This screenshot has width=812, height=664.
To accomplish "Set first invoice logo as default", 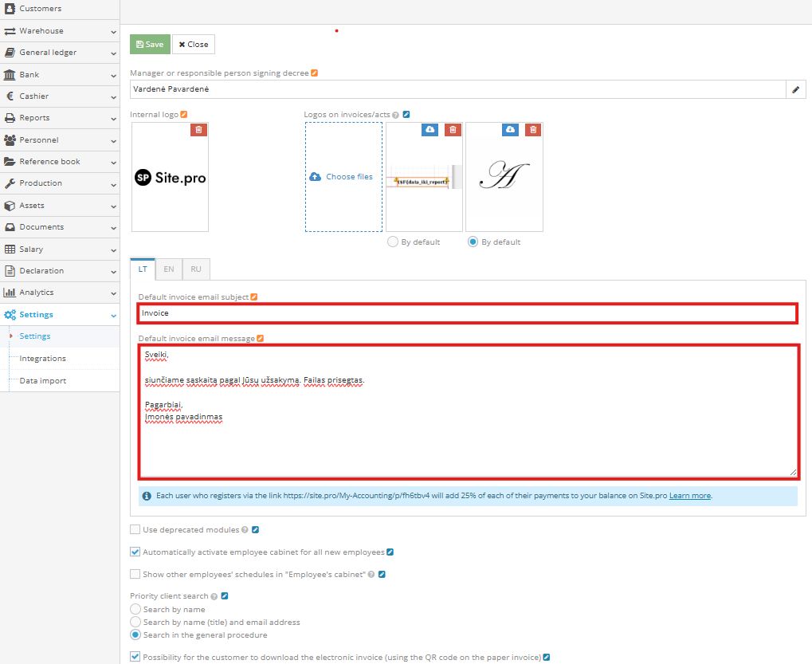I will pyautogui.click(x=391, y=242).
